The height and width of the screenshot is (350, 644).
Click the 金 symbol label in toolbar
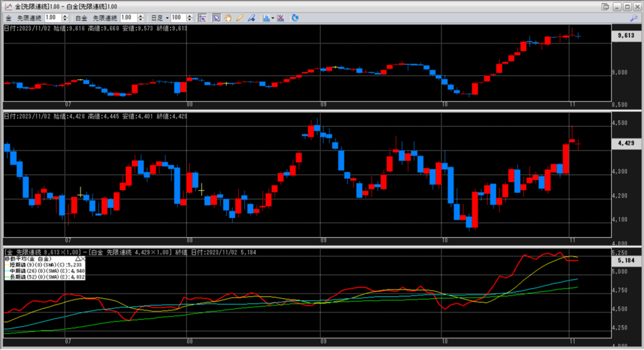click(x=8, y=18)
